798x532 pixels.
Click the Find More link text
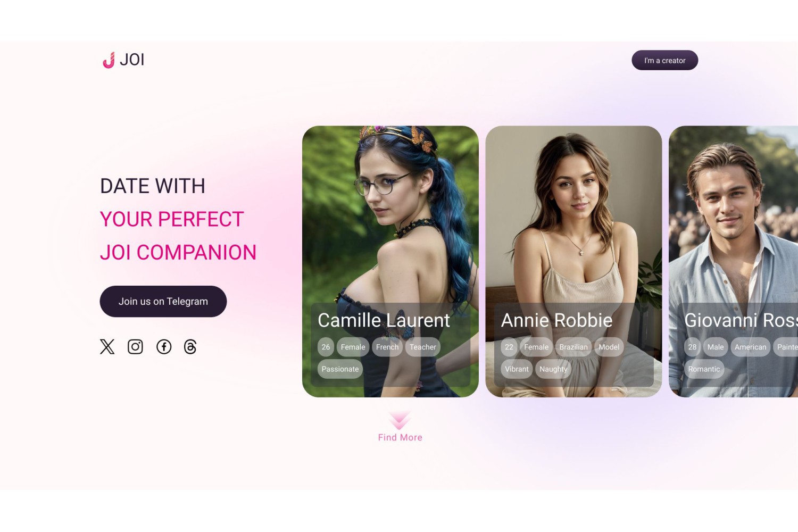(400, 437)
